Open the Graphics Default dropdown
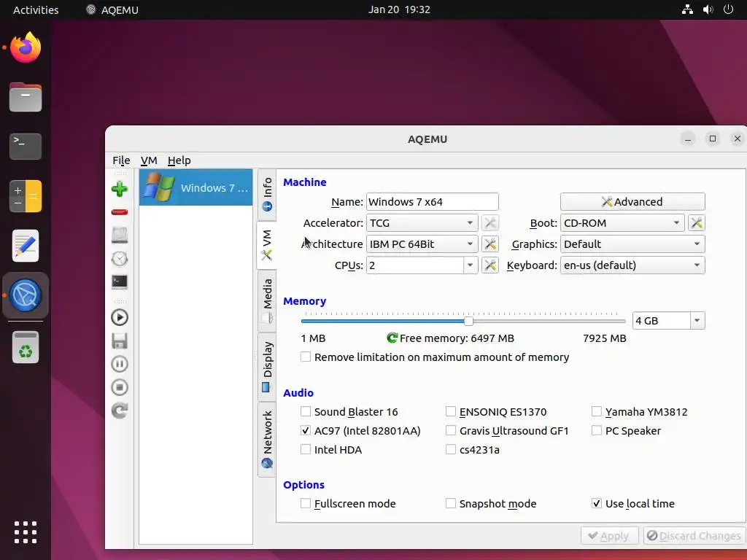 click(x=632, y=244)
